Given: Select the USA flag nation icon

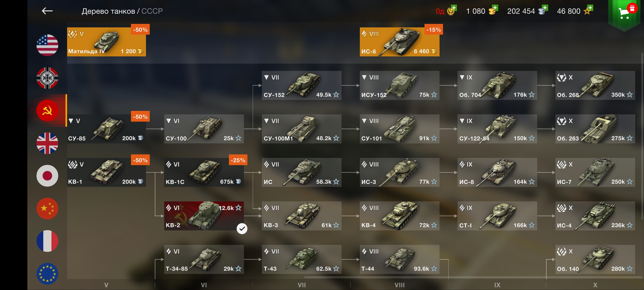Looking at the screenshot, I should pos(47,45).
